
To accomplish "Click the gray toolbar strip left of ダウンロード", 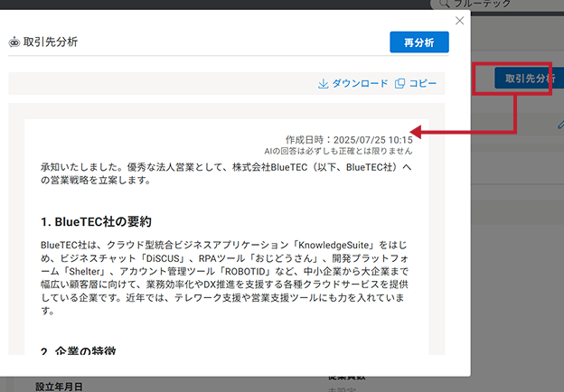I will (x=163, y=84).
